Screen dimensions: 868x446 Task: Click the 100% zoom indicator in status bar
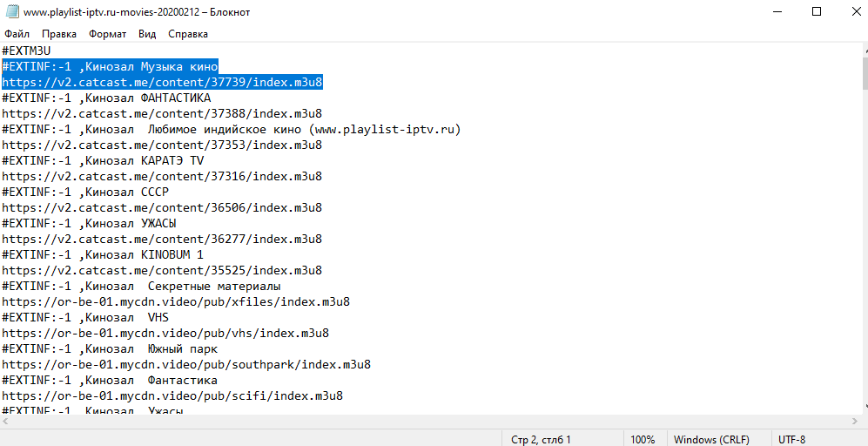(643, 440)
